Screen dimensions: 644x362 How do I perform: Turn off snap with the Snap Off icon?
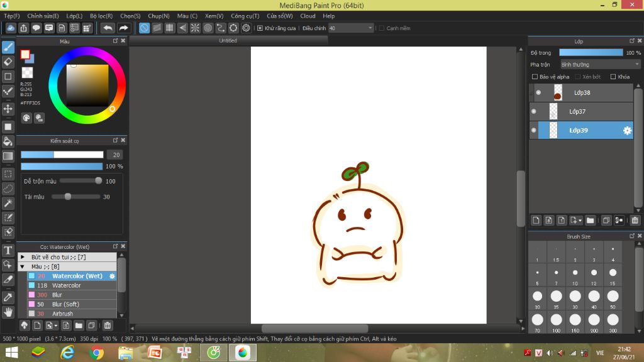(144, 28)
